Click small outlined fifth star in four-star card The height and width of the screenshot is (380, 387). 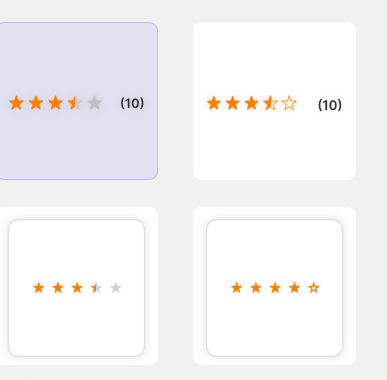[x=314, y=288]
